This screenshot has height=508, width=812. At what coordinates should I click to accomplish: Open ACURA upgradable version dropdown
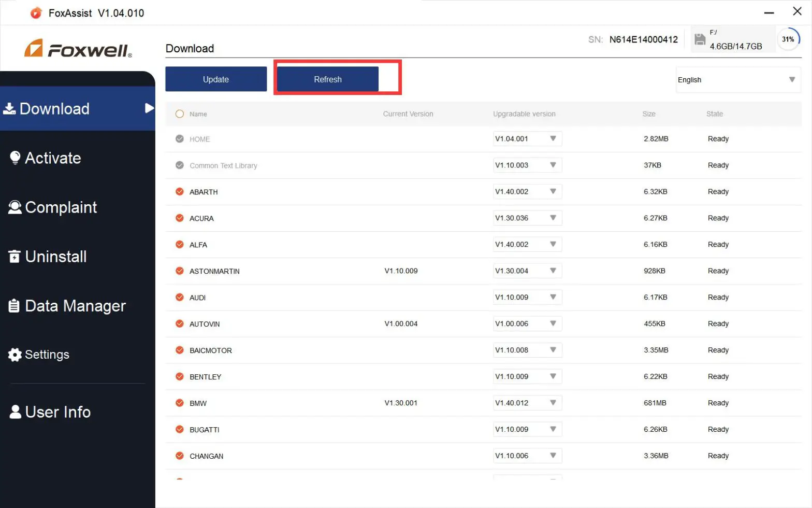[x=527, y=218]
